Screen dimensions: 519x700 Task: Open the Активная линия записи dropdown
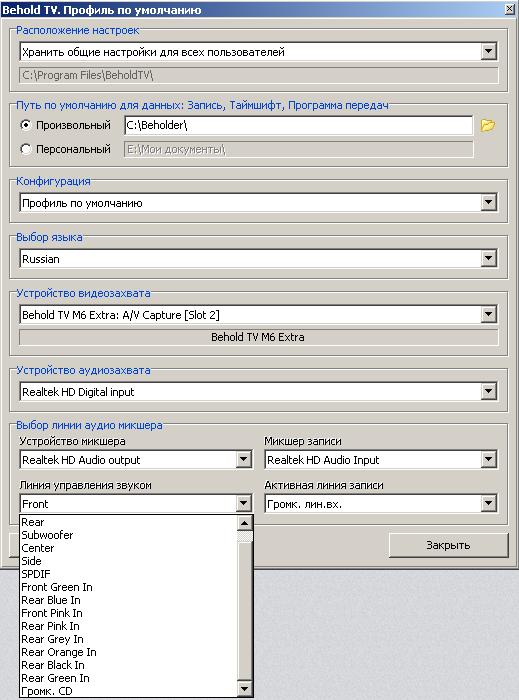[489, 504]
